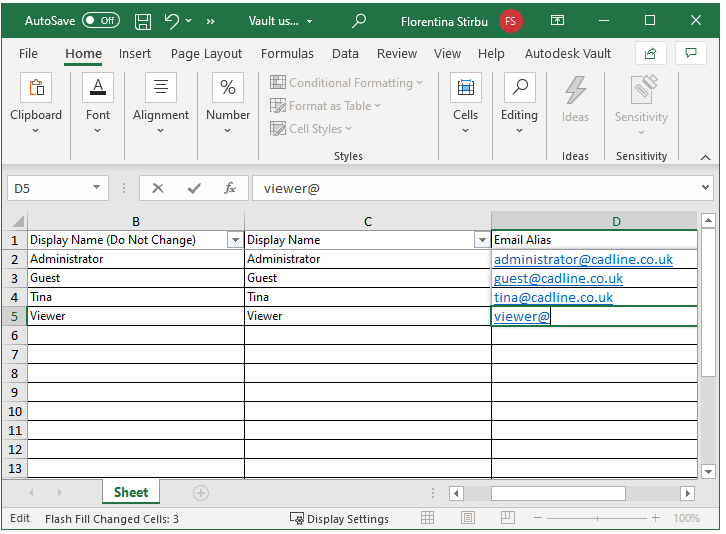Image resolution: width=726 pixels, height=534 pixels.
Task: Open filter dropdown for Display Name column
Action: [482, 240]
